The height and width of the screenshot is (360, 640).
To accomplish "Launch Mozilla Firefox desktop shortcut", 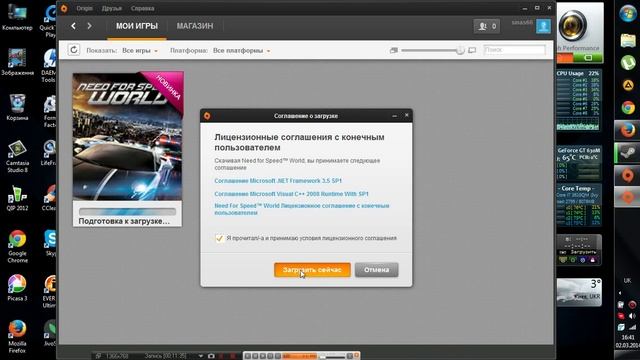I will point(17,337).
